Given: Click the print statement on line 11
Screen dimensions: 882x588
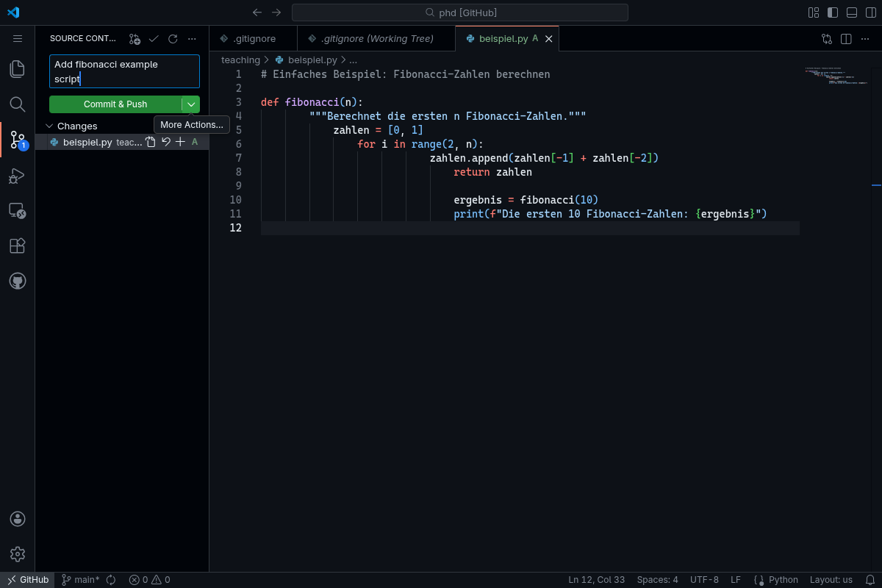Looking at the screenshot, I should click(610, 214).
